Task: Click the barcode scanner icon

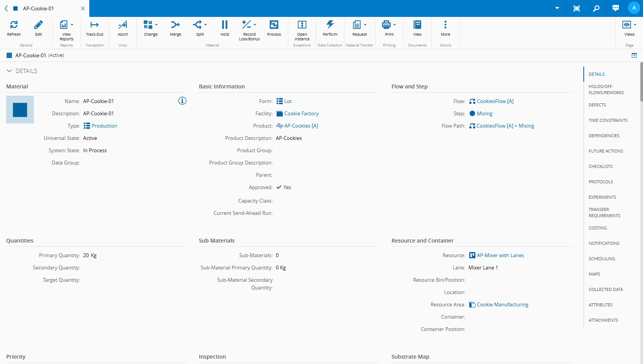Action: [576, 8]
